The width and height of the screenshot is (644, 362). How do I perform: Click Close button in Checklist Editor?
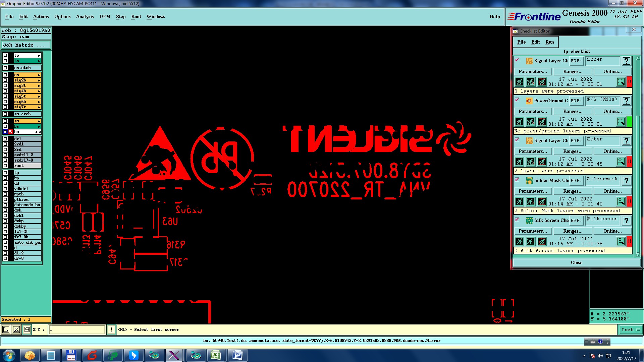point(576,262)
